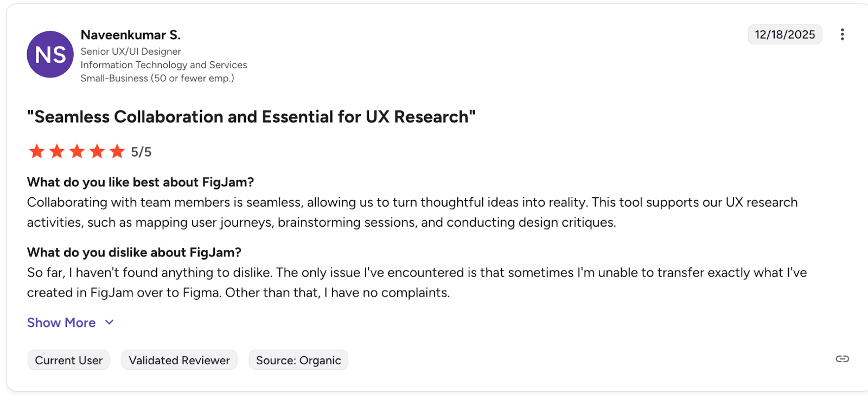This screenshot has width=868, height=399.
Task: Click the first rating star
Action: [x=37, y=151]
